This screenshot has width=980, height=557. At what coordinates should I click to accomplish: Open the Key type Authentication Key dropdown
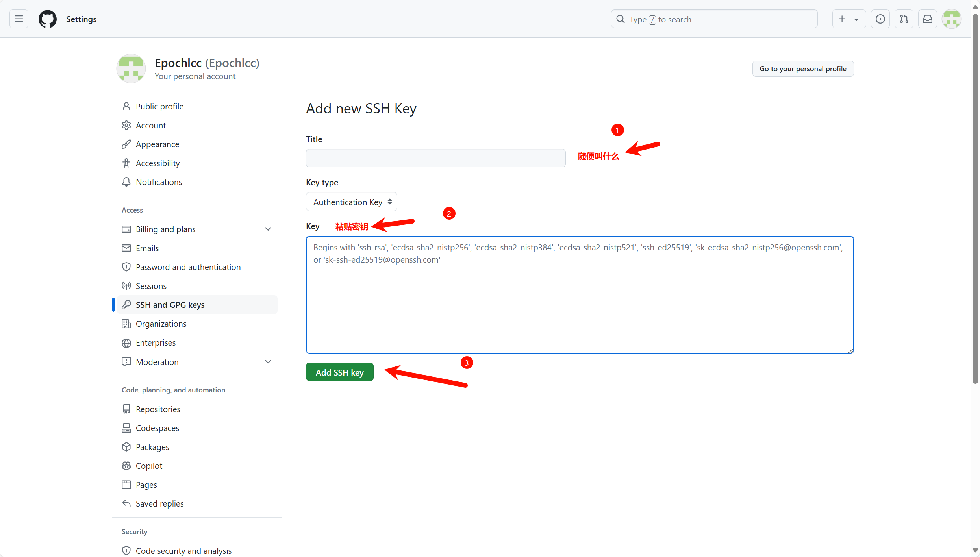(351, 202)
